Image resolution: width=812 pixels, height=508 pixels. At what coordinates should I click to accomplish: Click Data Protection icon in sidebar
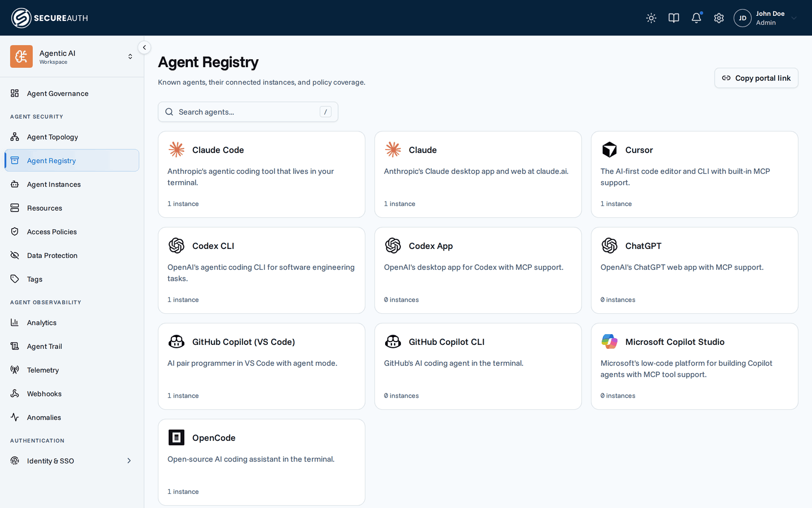point(15,255)
